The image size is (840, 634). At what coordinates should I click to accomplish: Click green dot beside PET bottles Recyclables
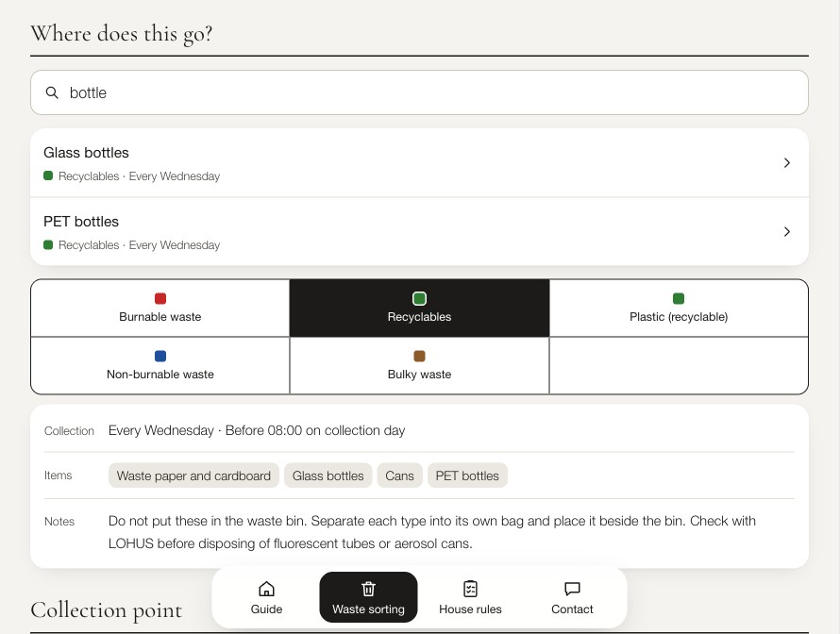(48, 244)
